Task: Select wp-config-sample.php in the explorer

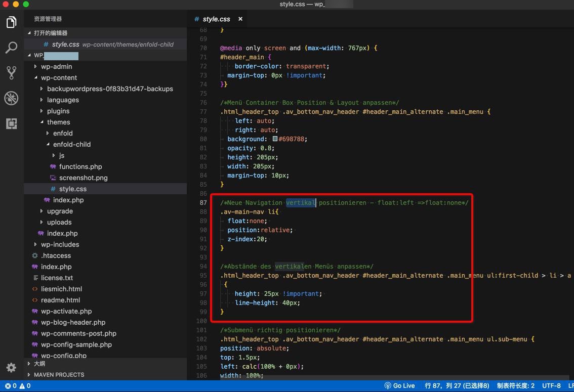Action: pyautogui.click(x=76, y=344)
